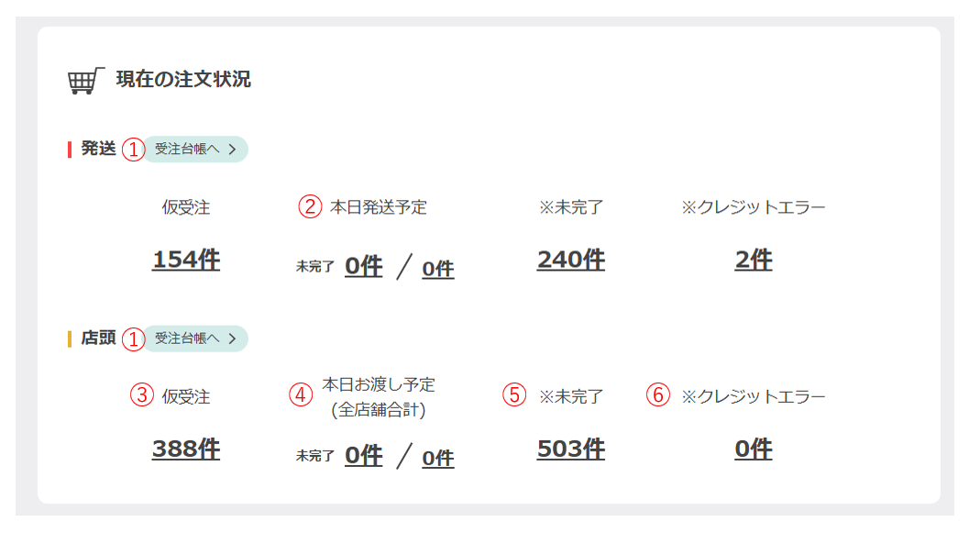Open the 388件 store 仮受注 orders

186,450
